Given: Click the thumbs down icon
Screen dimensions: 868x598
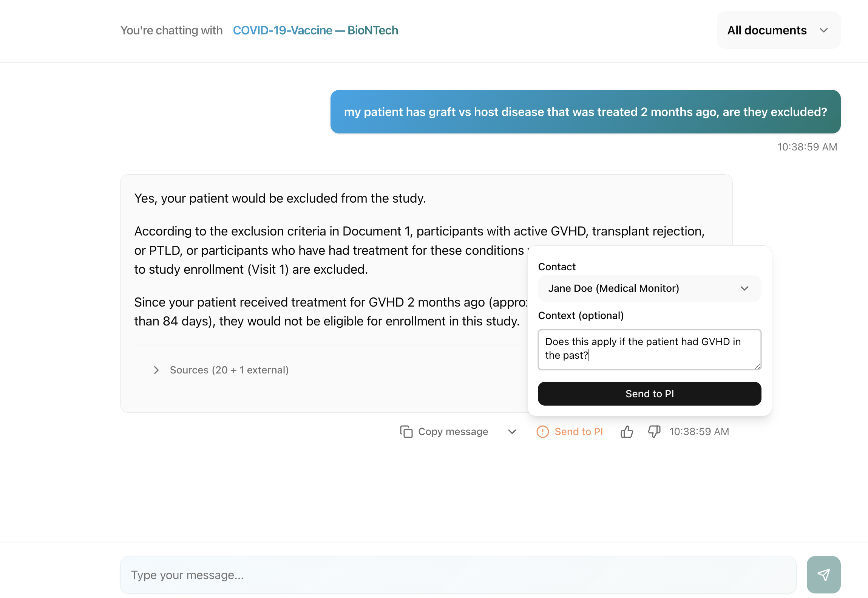Looking at the screenshot, I should click(654, 432).
